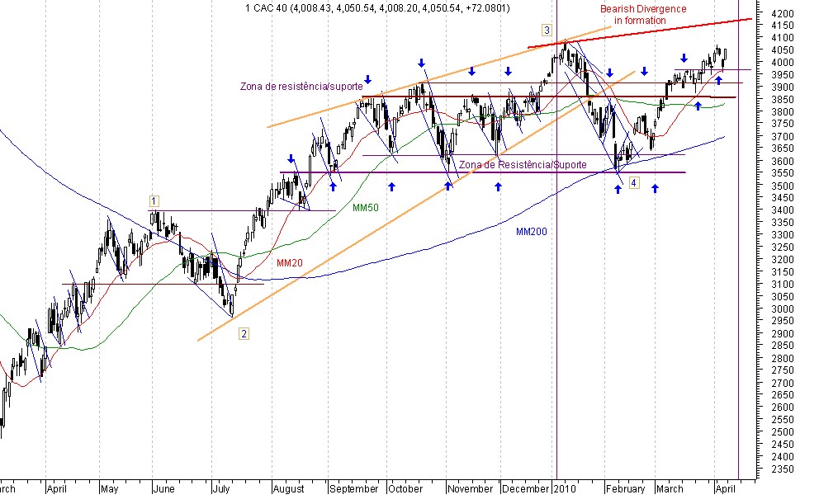Click the 3000 price axis value
Viewport: 819px width, 504px height.
782,309
